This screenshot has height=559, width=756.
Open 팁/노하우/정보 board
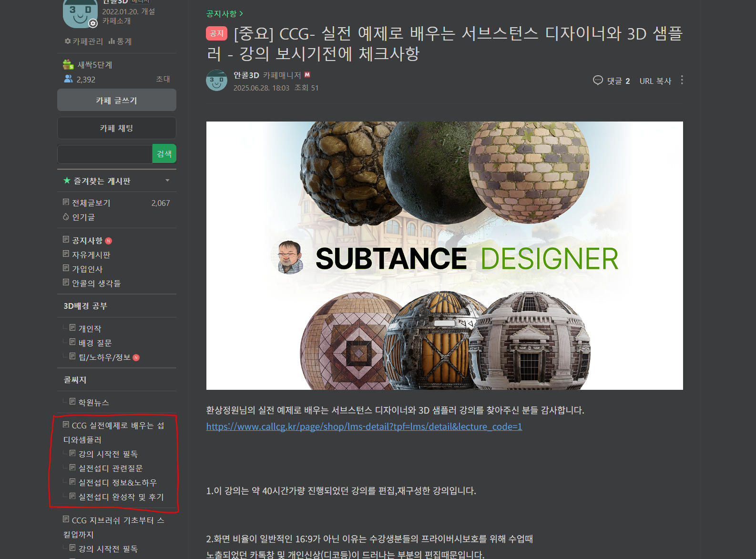tap(104, 357)
